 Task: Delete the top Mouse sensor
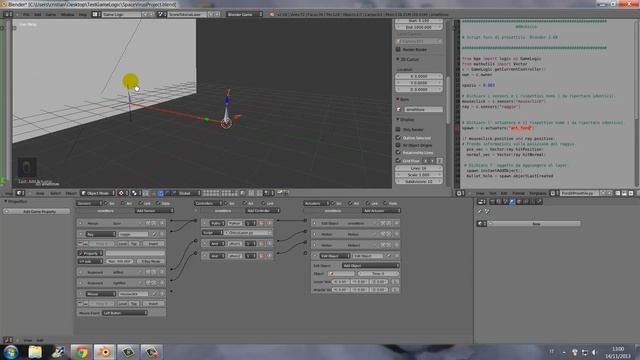click(162, 223)
